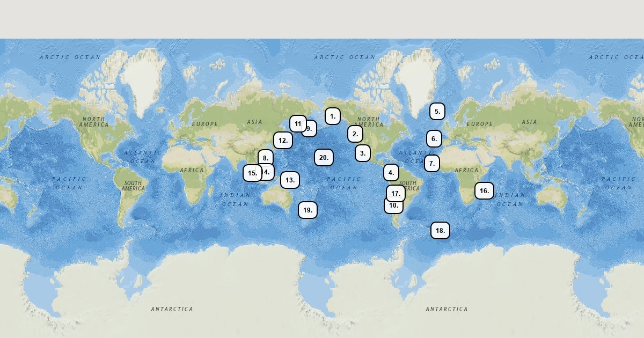Open marker 15 near Indonesia
This screenshot has height=338, width=644.
coord(252,173)
